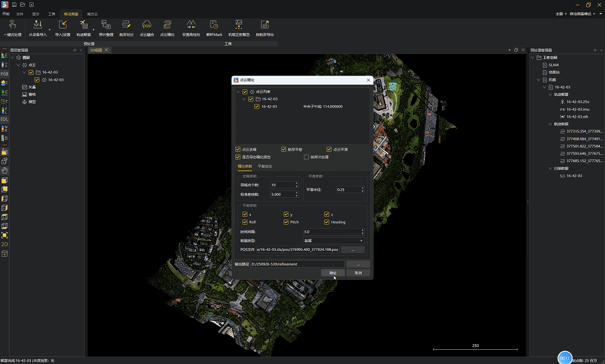
Task: Select RGB display mode in left sidebar
Action: [x=5, y=74]
